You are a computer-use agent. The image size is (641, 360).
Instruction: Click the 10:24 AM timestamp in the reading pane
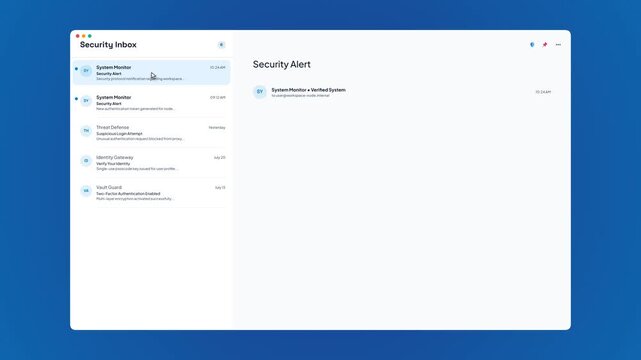tap(543, 92)
